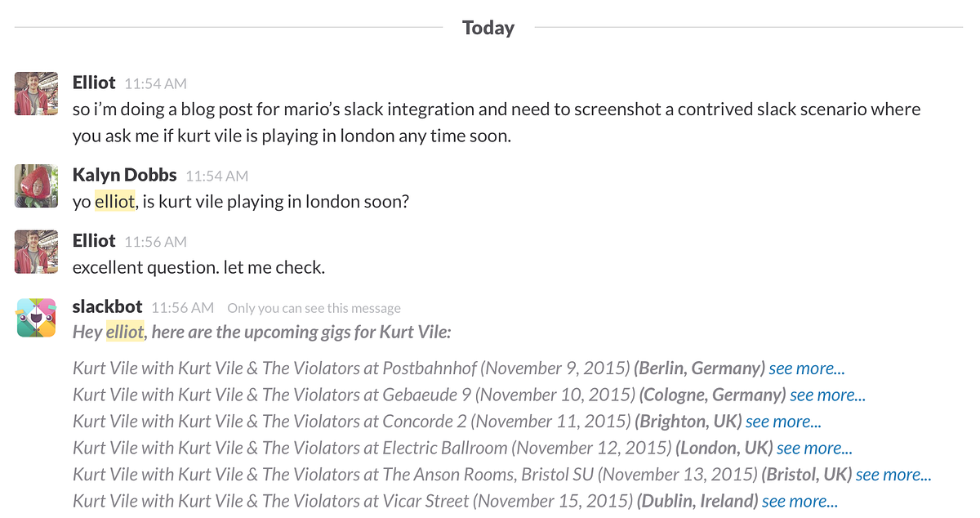The width and height of the screenshot is (980, 518).
Task: Open the Kalyn Dobbs username profile
Action: (124, 175)
